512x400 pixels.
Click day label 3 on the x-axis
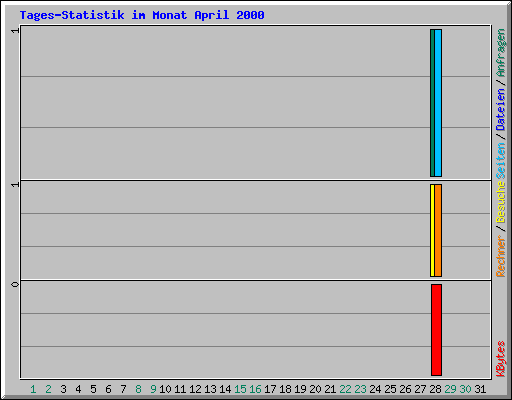coord(63,389)
